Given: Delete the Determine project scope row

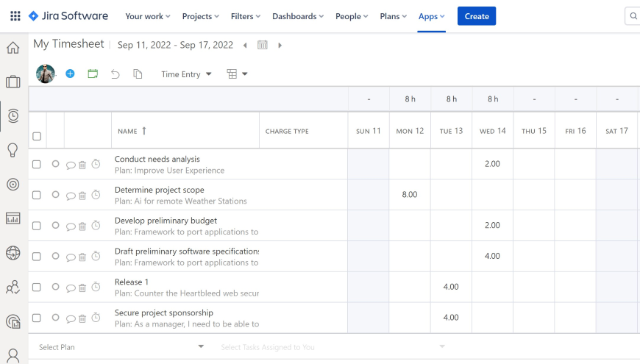Looking at the screenshot, I should click(x=82, y=196).
